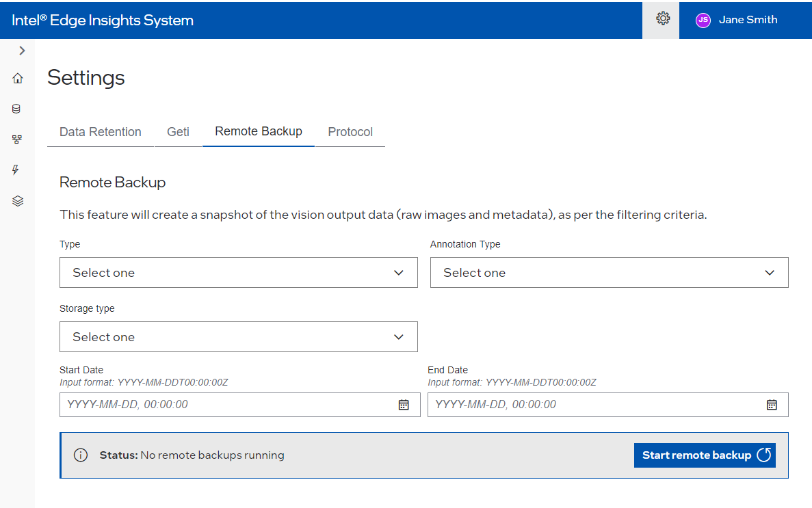Click the Start Date input field
Screen dimensions: 812x508
239,405
